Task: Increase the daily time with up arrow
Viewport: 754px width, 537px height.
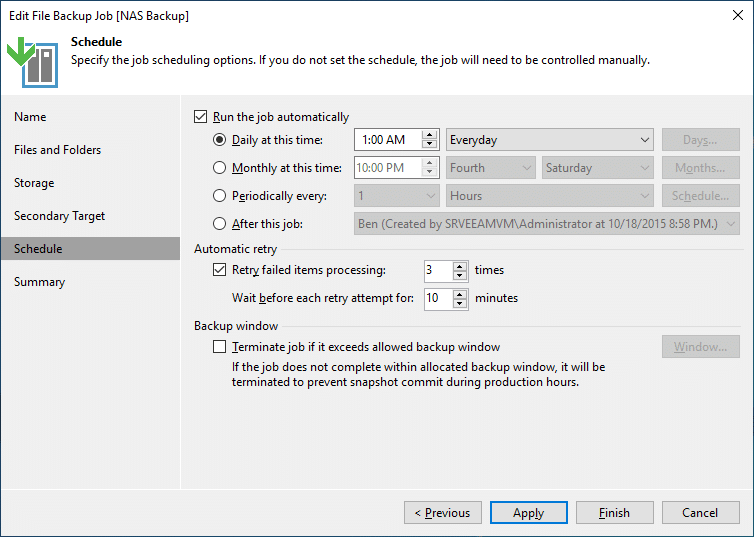Action: point(429,135)
